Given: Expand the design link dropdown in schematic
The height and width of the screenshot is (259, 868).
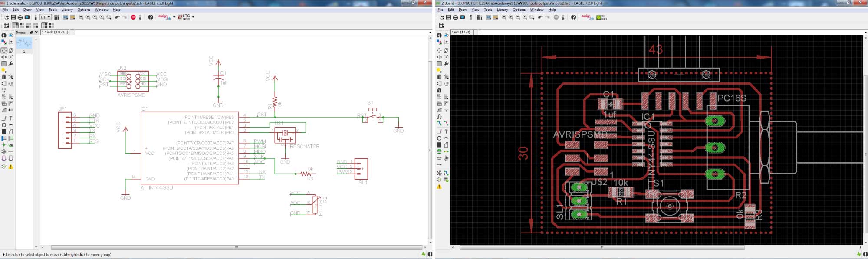Looking at the screenshot, I should click(x=174, y=17).
